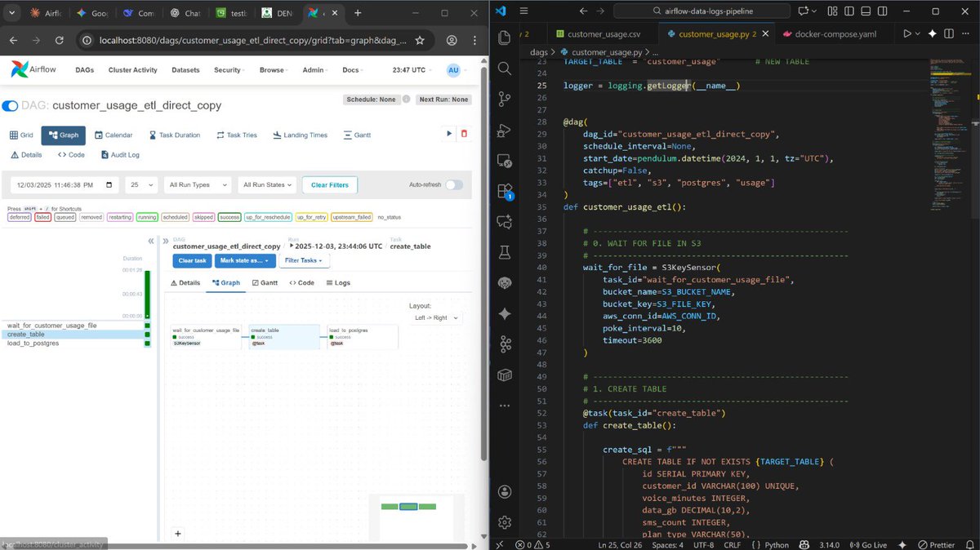The width and height of the screenshot is (980, 550).
Task: Delete the DAG using the trash icon
Action: (464, 132)
